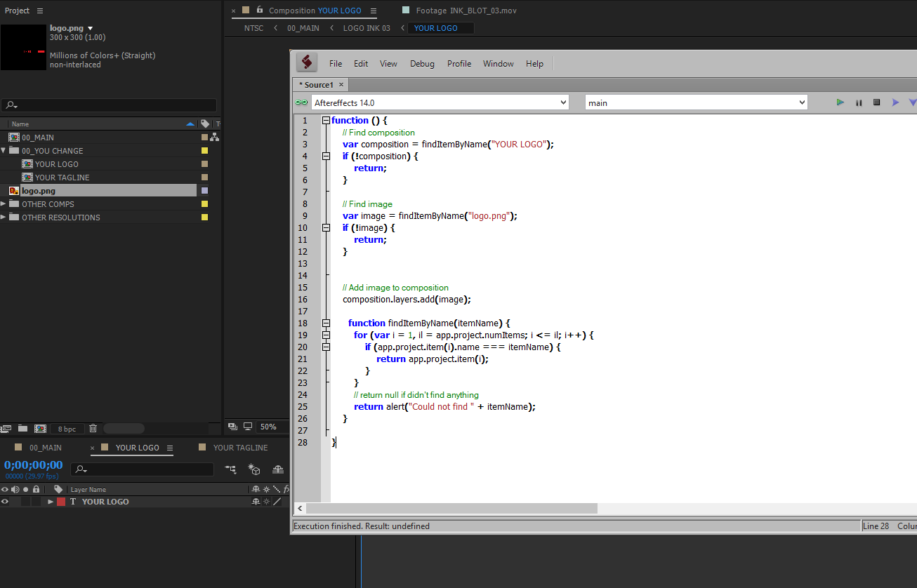Toggle quality switch on YOUR LOGO layer
The image size is (917, 588).
coord(277,502)
